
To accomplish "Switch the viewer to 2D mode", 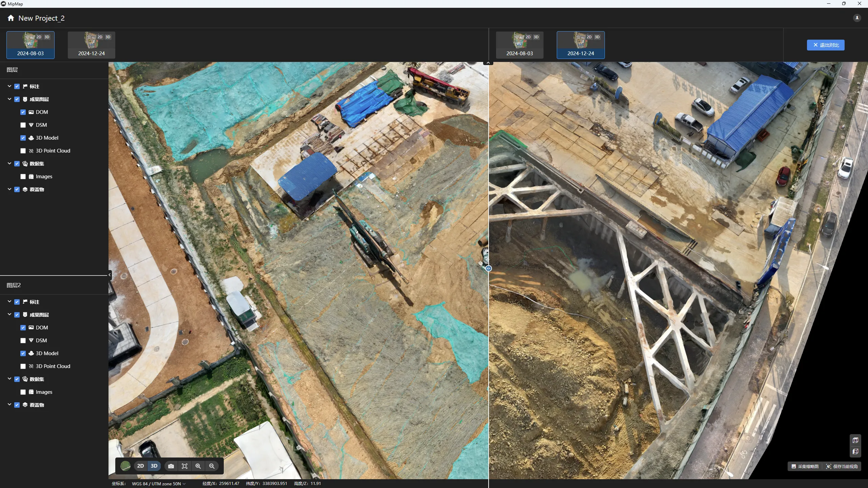I will (x=140, y=466).
